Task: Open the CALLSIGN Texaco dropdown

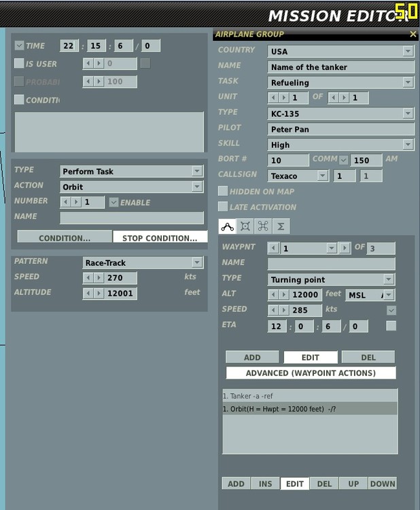Action: tap(323, 175)
